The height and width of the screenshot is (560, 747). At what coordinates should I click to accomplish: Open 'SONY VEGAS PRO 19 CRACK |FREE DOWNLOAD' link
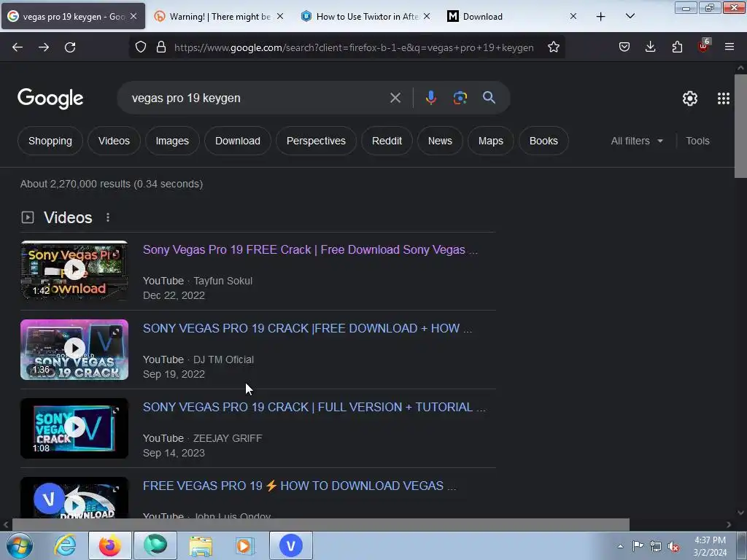(307, 329)
